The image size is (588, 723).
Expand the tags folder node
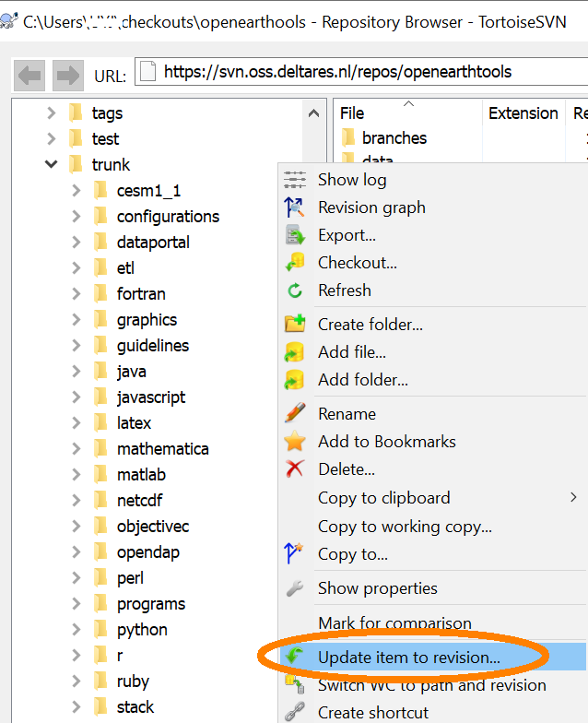(52, 113)
